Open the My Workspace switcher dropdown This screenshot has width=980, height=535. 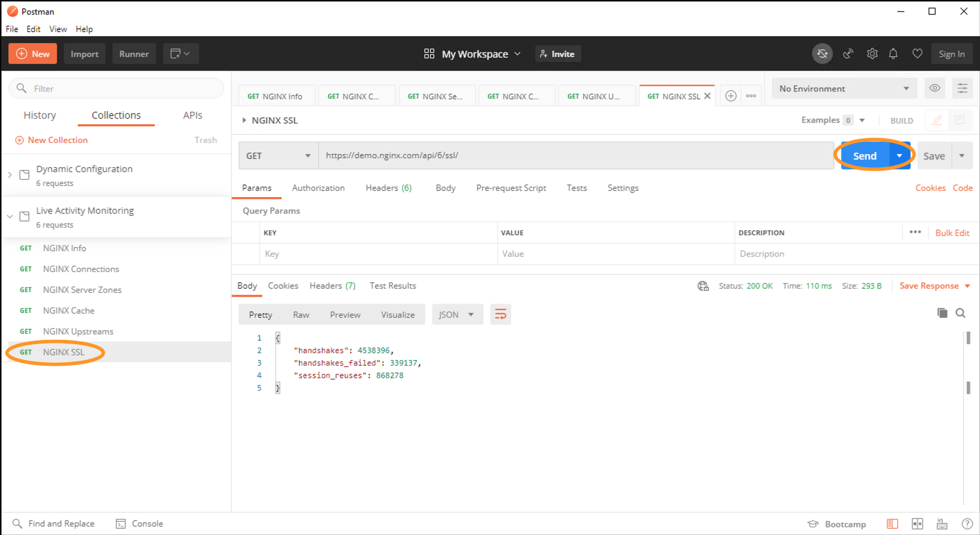click(481, 54)
